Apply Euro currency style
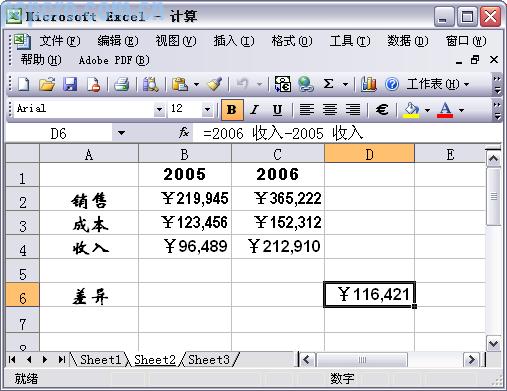Image resolution: width=507 pixels, height=391 pixels. coord(382,110)
